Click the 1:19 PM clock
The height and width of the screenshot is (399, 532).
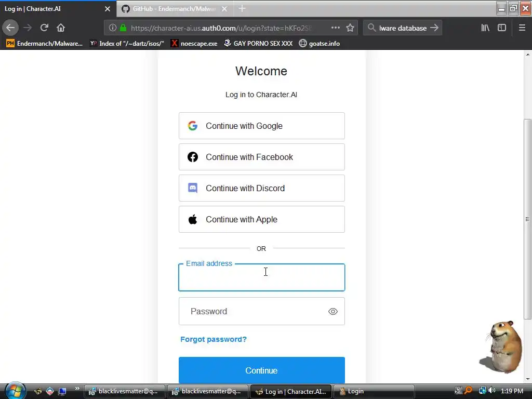point(512,391)
